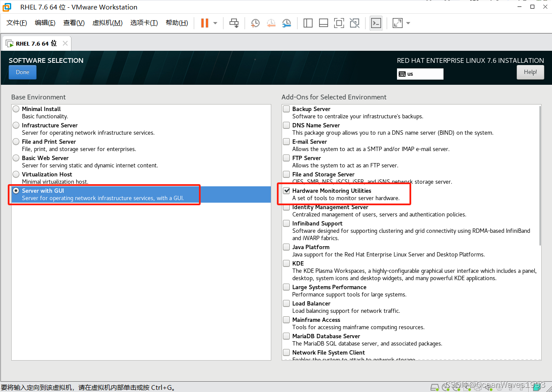Select the Minimal Install radio button

[x=16, y=109]
